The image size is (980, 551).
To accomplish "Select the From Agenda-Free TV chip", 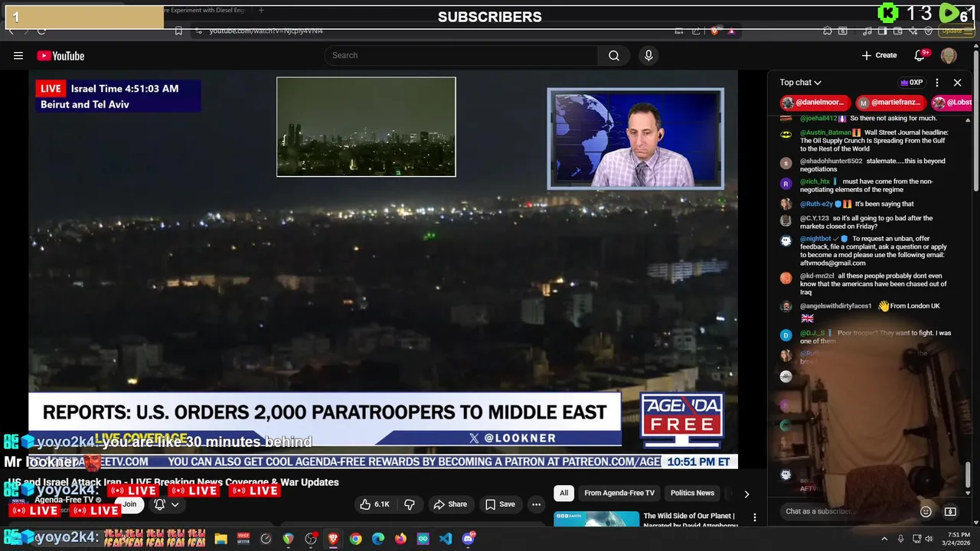I will click(619, 494).
